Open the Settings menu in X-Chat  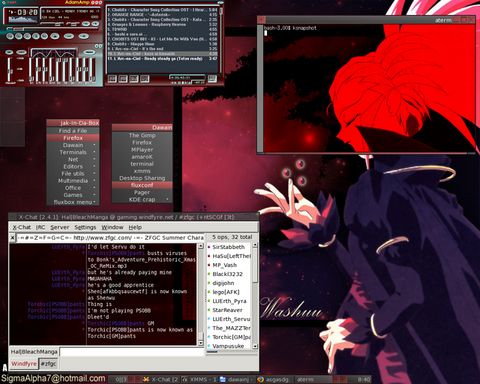pyautogui.click(x=85, y=227)
